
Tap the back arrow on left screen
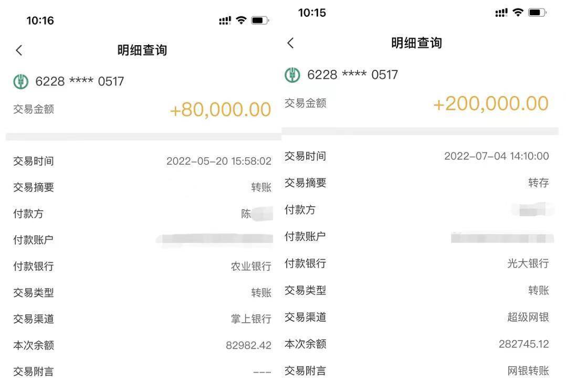(x=19, y=50)
